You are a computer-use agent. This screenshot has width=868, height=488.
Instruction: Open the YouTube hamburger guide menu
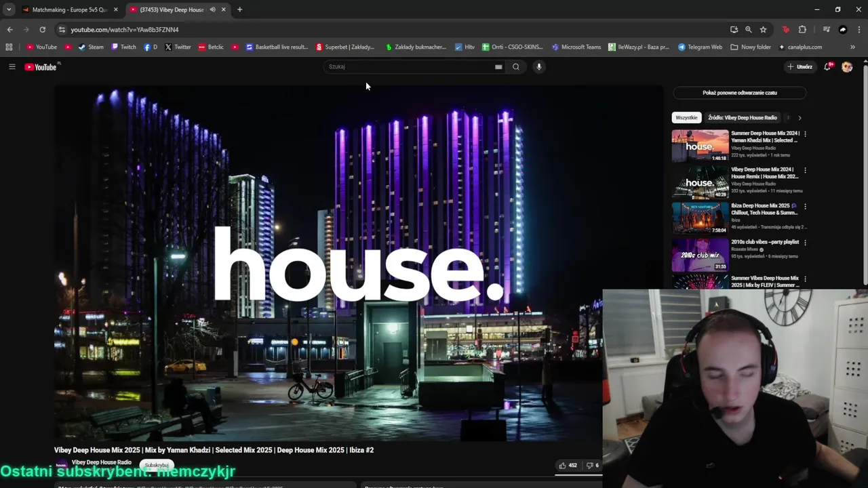(12, 66)
